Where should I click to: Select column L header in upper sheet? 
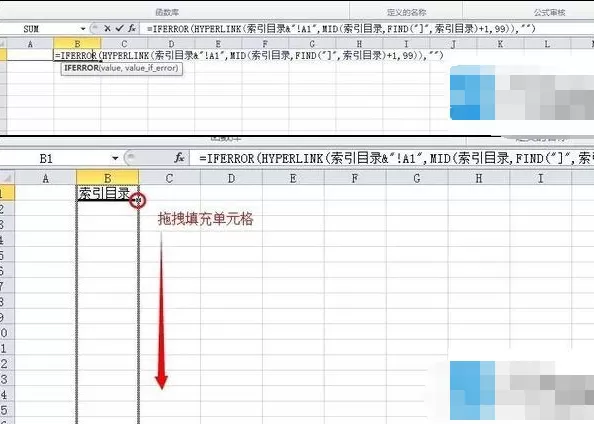coord(547,44)
